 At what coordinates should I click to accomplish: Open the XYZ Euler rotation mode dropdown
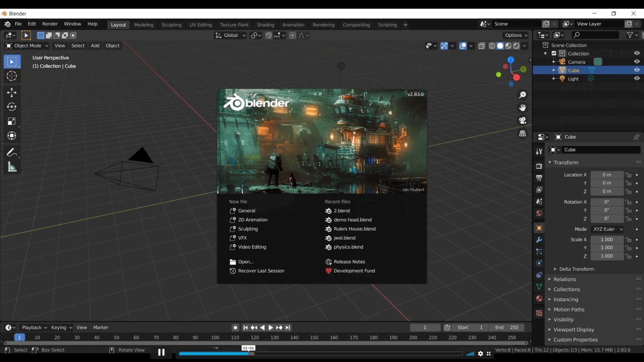click(608, 229)
